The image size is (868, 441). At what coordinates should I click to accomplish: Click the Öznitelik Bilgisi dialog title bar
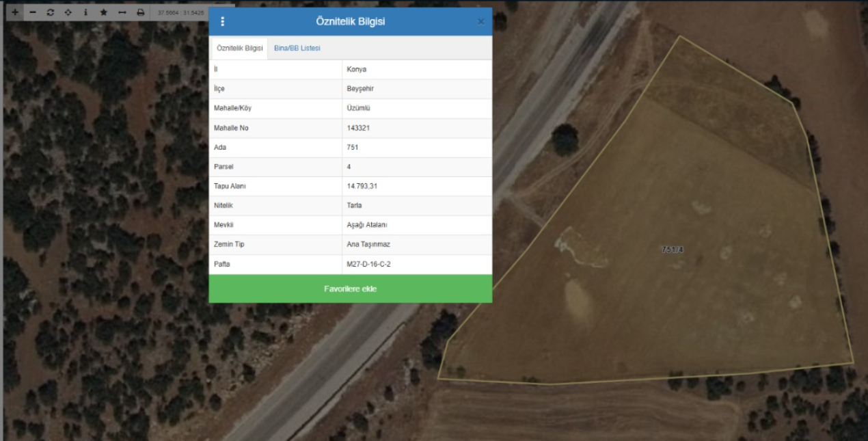click(x=350, y=22)
